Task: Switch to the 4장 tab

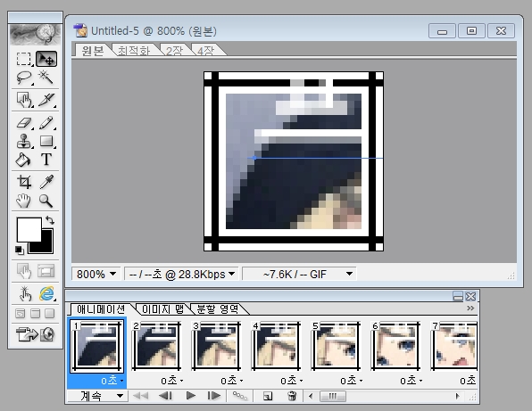Action: 205,51
